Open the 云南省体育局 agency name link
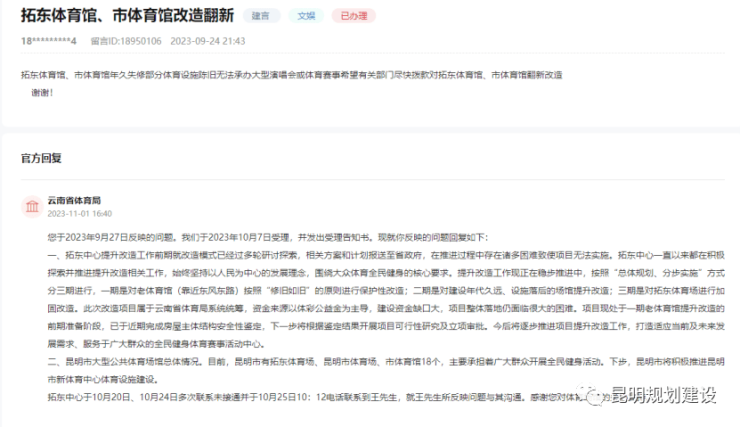740x427 pixels. (74, 199)
